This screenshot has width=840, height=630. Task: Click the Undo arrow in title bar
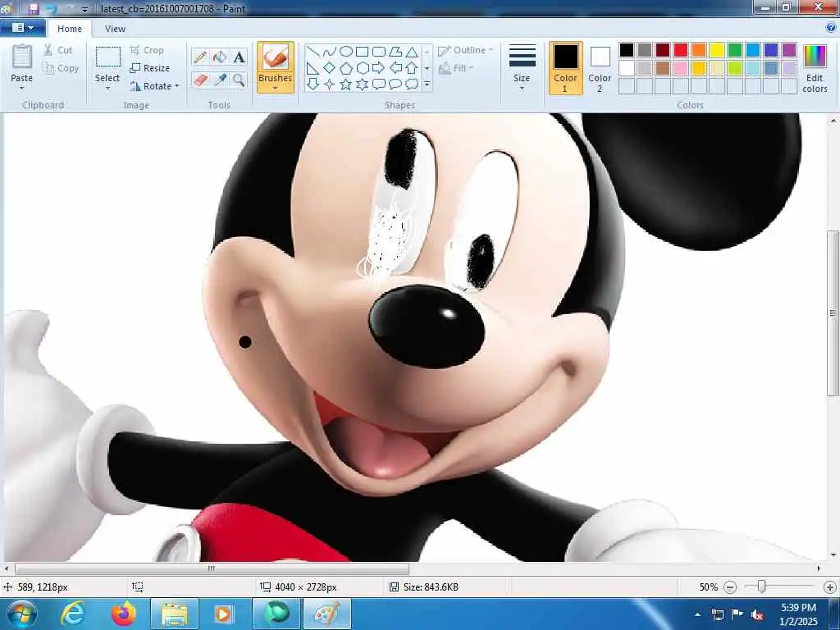pos(52,8)
